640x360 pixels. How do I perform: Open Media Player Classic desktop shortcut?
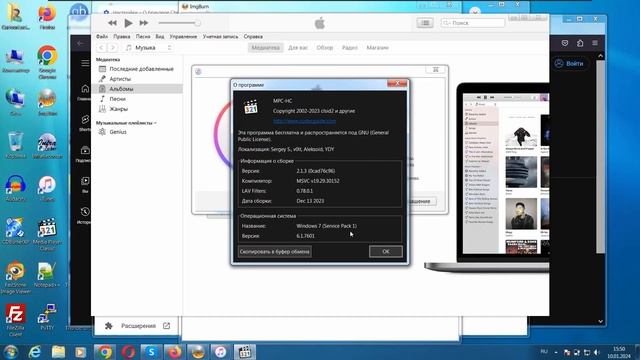click(x=47, y=234)
